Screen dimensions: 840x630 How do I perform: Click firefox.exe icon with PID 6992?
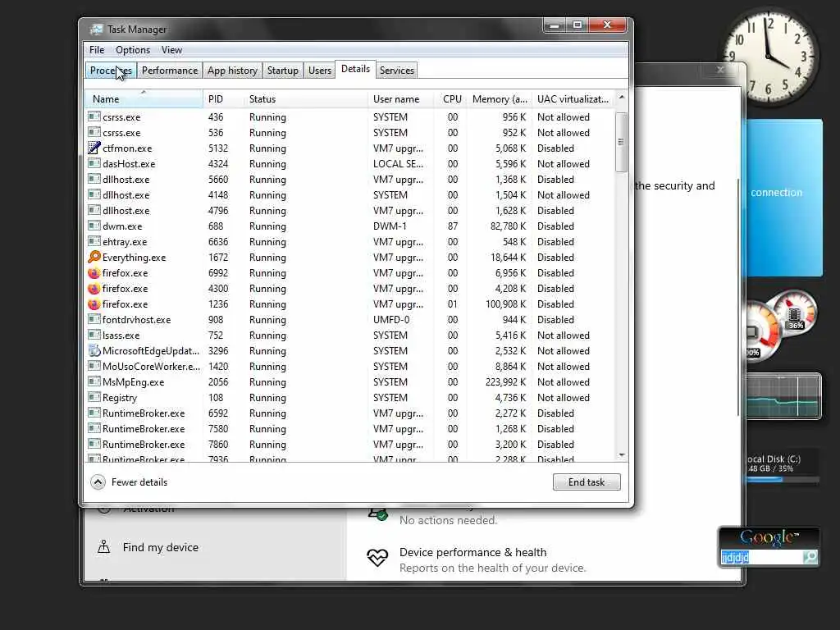tap(94, 272)
